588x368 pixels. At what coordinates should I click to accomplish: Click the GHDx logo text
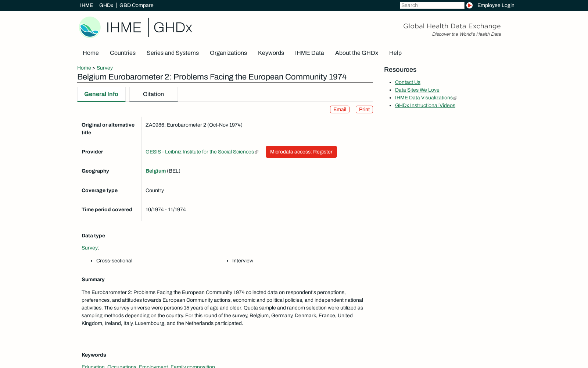(173, 27)
